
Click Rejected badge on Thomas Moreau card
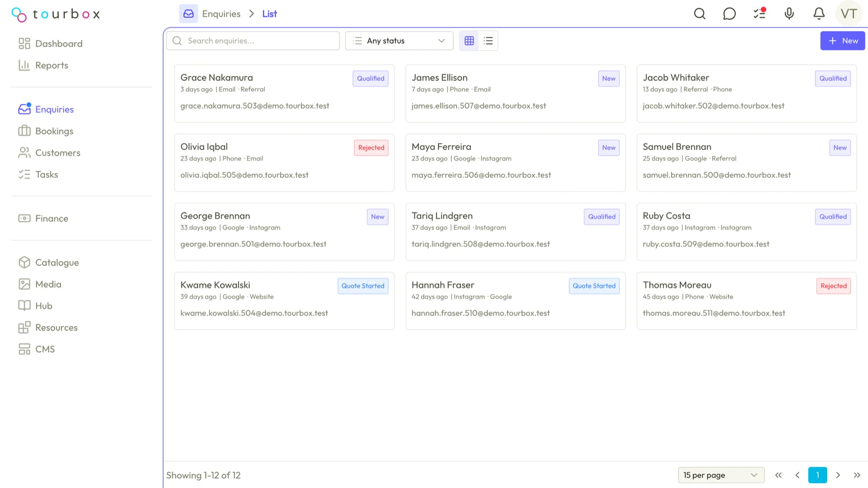(x=833, y=286)
